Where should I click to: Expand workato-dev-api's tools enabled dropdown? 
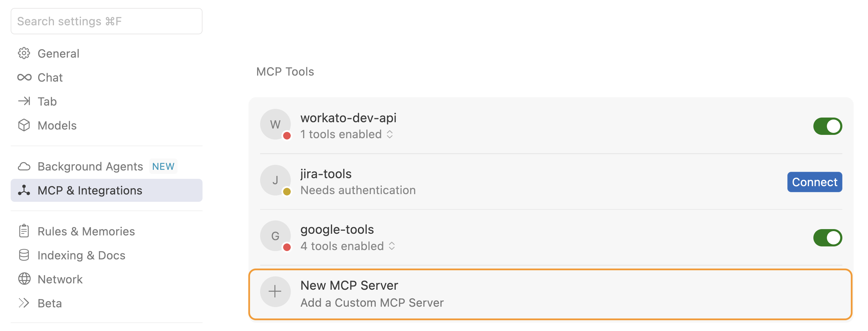[348, 134]
